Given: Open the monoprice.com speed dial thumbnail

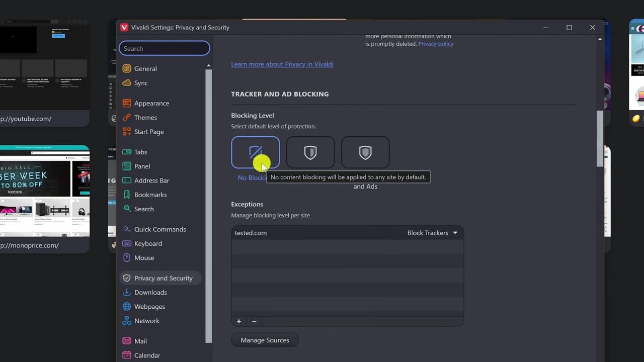Looking at the screenshot, I should 44,192.
